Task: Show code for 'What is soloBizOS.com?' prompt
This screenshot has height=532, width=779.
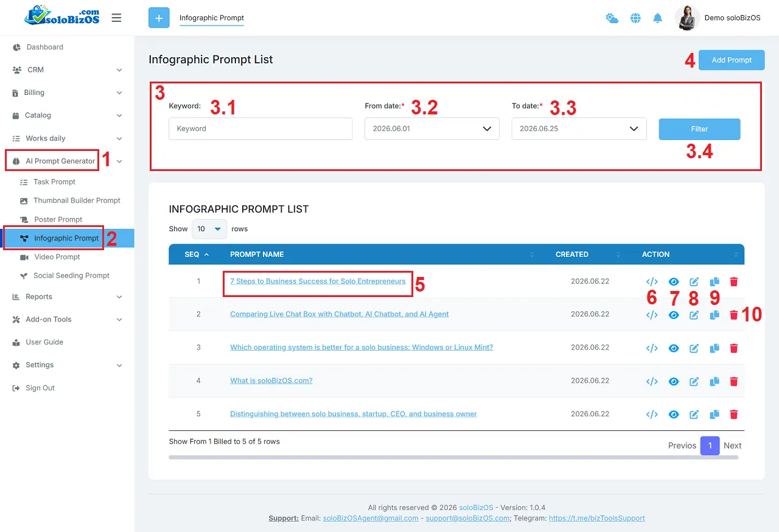Action: click(652, 381)
